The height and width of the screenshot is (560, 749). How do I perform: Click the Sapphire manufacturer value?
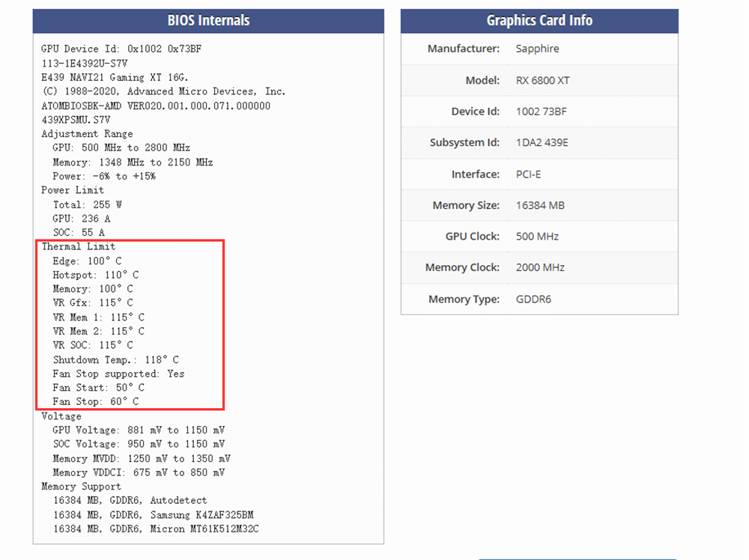pos(537,49)
